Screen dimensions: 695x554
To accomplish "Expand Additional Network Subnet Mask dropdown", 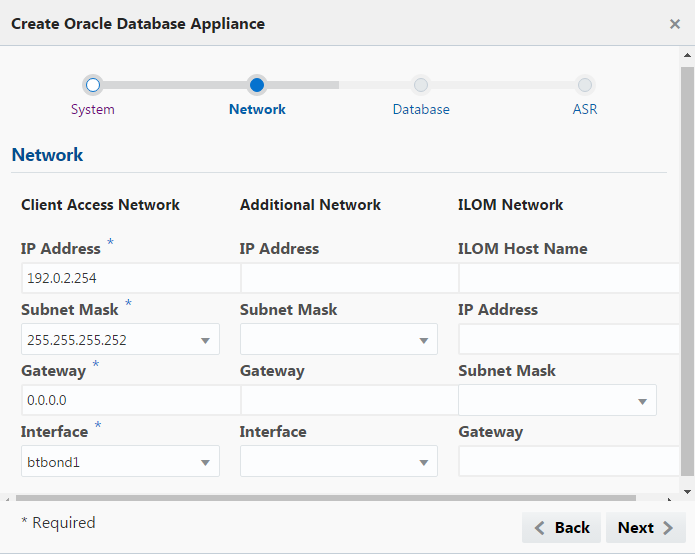I will (x=339, y=340).
